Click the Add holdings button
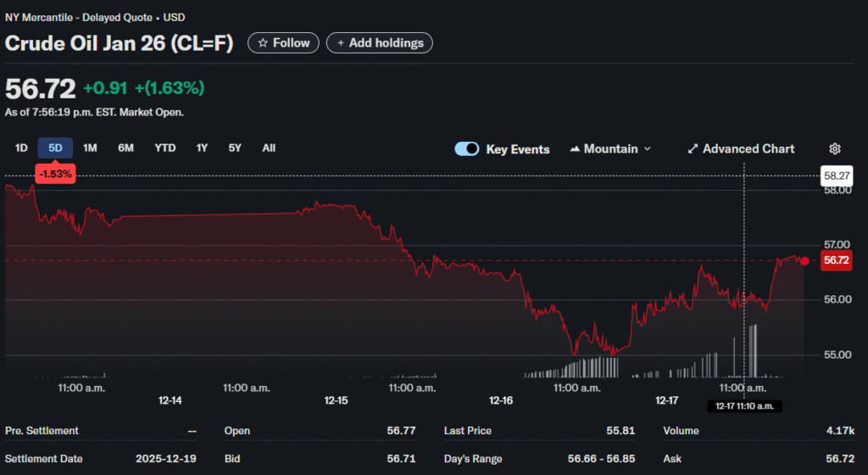The image size is (868, 475). click(x=380, y=43)
